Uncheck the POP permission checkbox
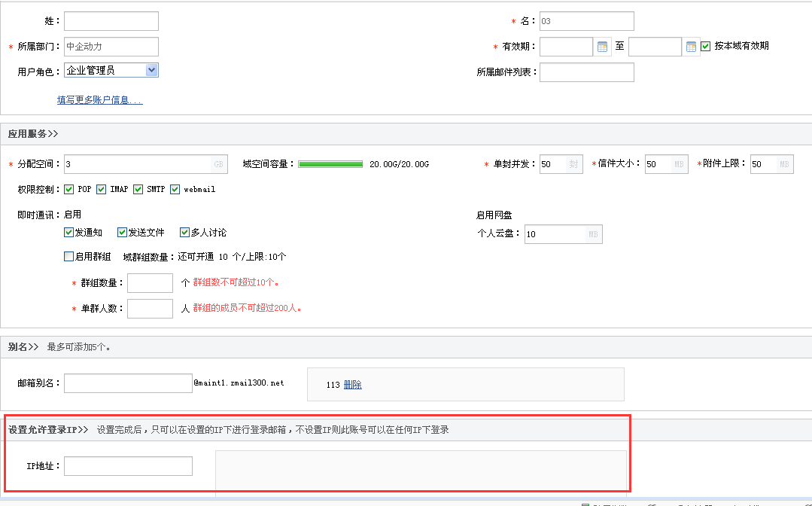 [x=69, y=189]
